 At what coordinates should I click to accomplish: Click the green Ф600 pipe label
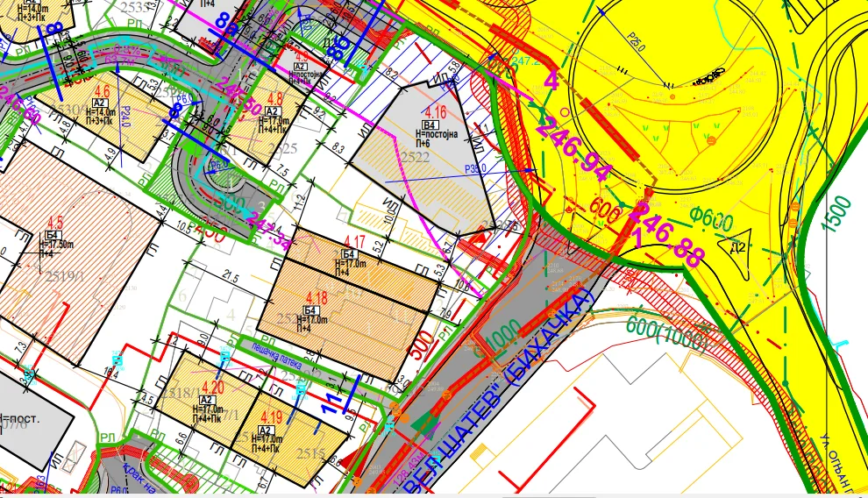pos(712,220)
